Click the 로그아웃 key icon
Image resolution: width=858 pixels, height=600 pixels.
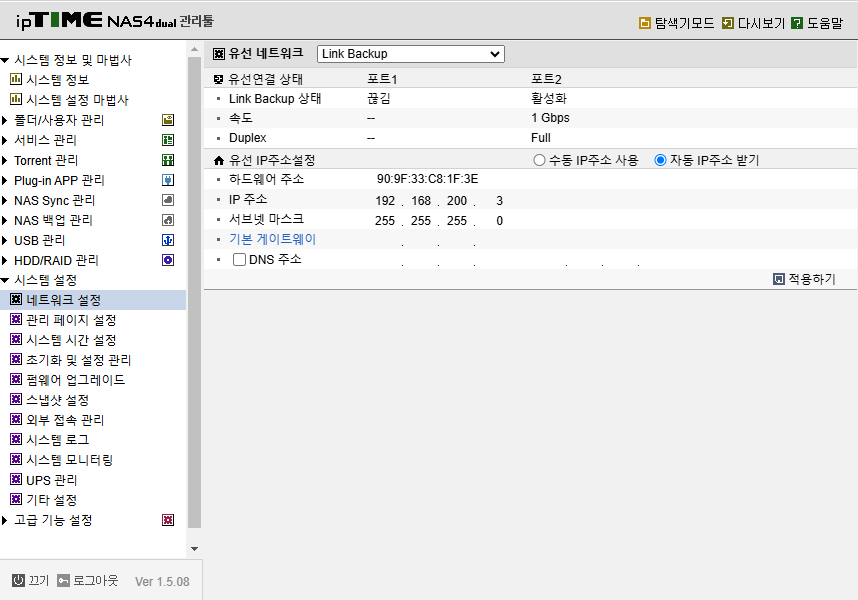point(63,580)
